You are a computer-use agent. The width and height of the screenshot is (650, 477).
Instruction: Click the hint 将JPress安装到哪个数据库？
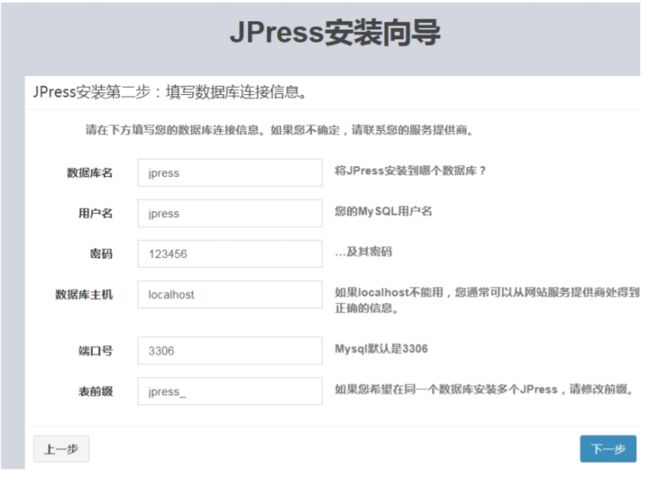point(410,171)
